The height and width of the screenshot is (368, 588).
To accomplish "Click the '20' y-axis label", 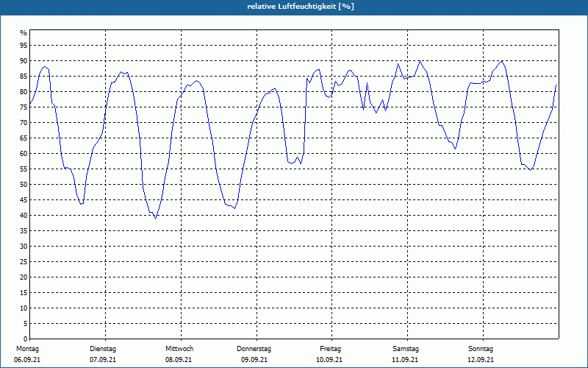I will [x=24, y=277].
